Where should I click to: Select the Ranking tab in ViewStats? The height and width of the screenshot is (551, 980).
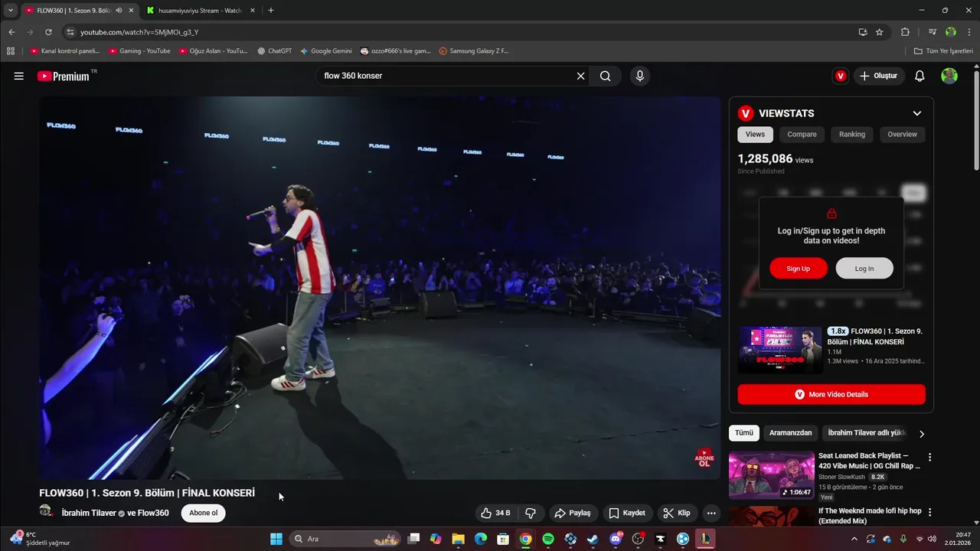click(x=852, y=134)
